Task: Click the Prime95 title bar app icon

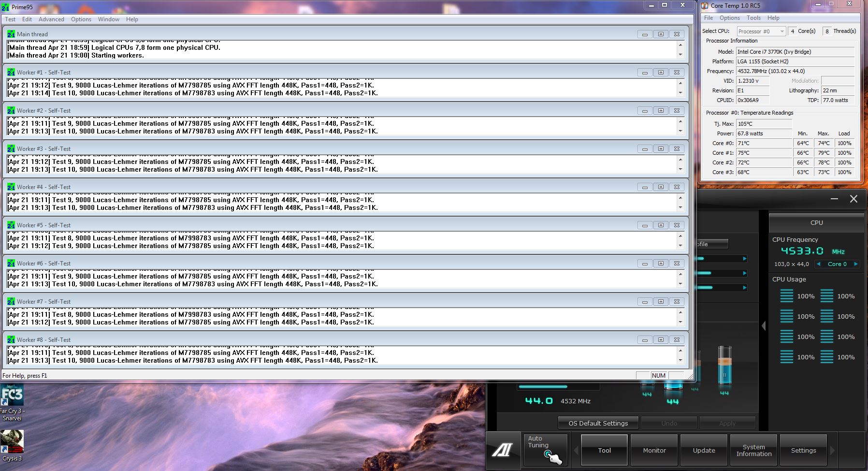Action: [5, 7]
